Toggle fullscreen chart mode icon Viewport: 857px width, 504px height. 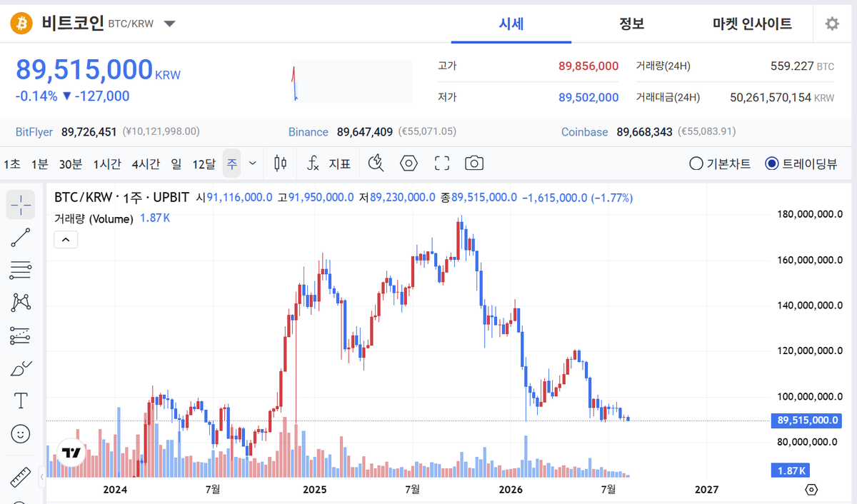click(x=442, y=163)
